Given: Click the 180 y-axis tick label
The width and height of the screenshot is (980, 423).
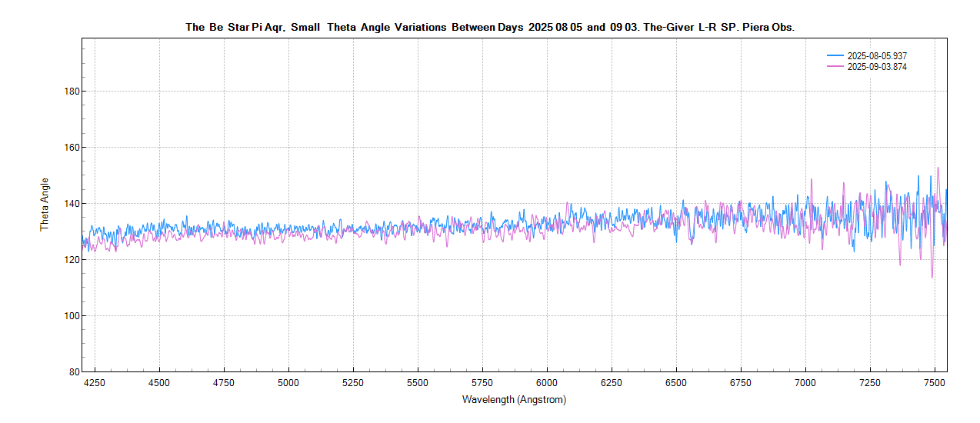Looking at the screenshot, I should (x=72, y=92).
